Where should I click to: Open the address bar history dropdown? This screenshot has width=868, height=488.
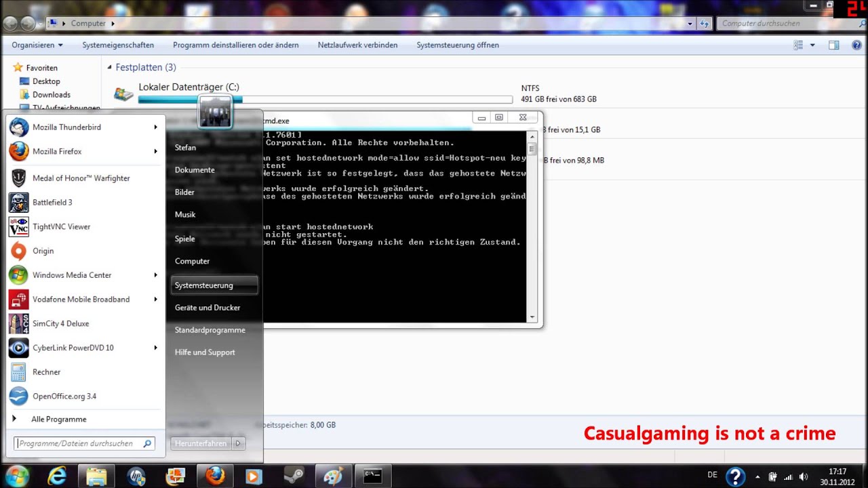[690, 24]
